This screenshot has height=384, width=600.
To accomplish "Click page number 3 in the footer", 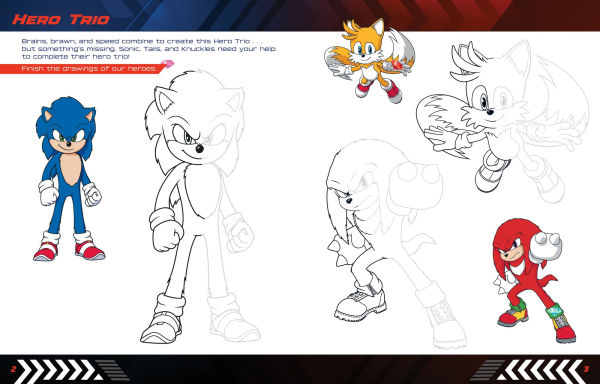I will coord(586,369).
